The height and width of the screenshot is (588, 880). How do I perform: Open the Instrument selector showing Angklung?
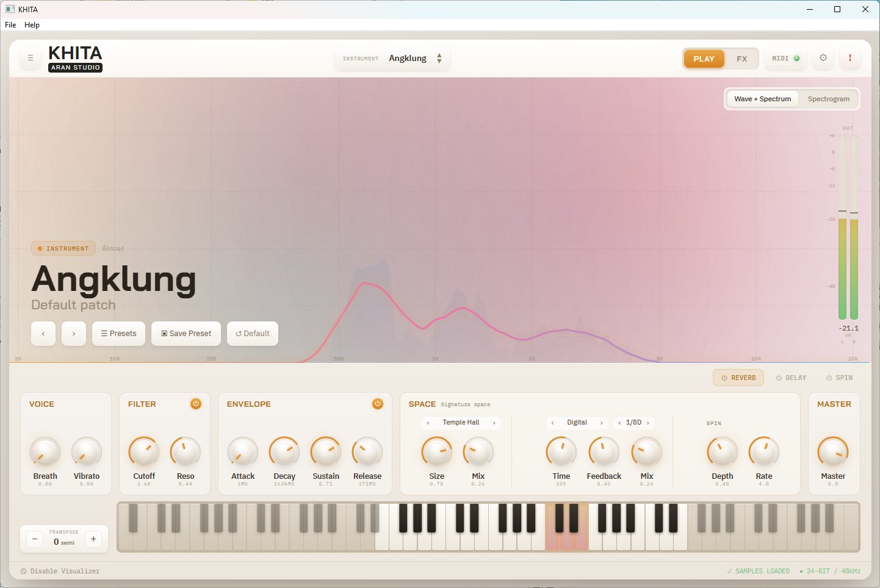(x=392, y=59)
